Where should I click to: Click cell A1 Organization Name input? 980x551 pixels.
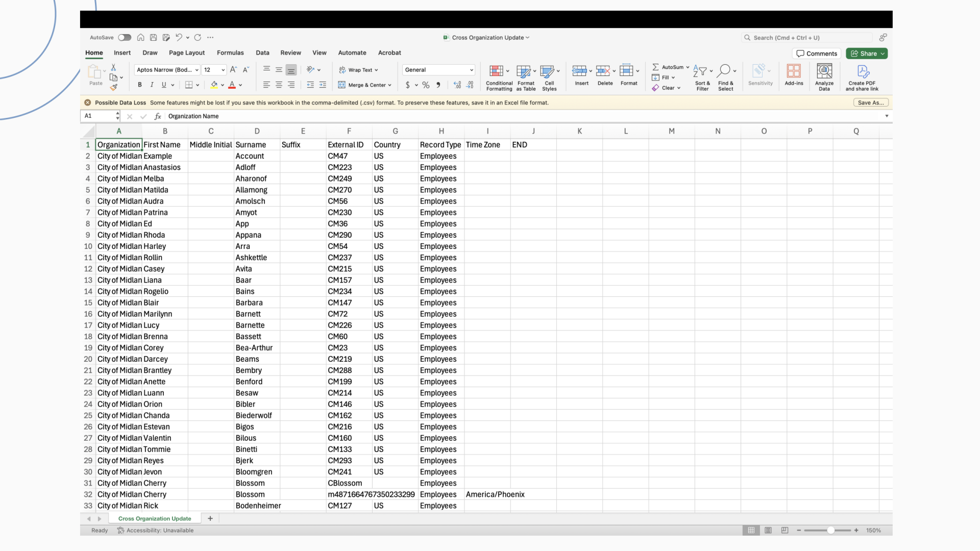point(118,145)
